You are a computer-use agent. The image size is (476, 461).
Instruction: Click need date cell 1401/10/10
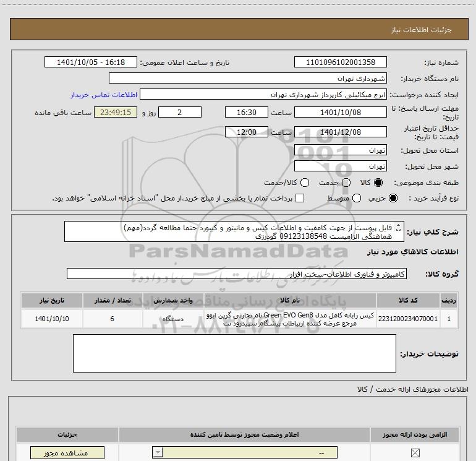tap(51, 319)
